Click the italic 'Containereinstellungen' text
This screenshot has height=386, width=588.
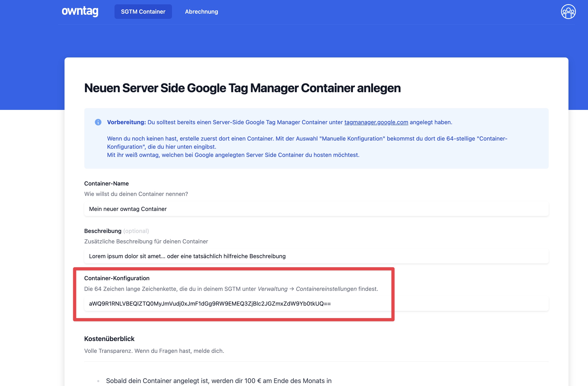[x=326, y=289]
